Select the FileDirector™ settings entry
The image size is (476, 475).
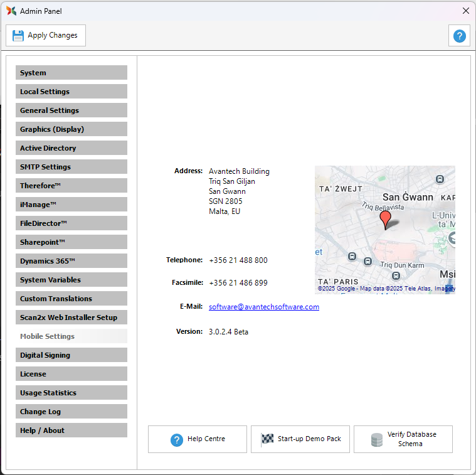click(x=71, y=223)
